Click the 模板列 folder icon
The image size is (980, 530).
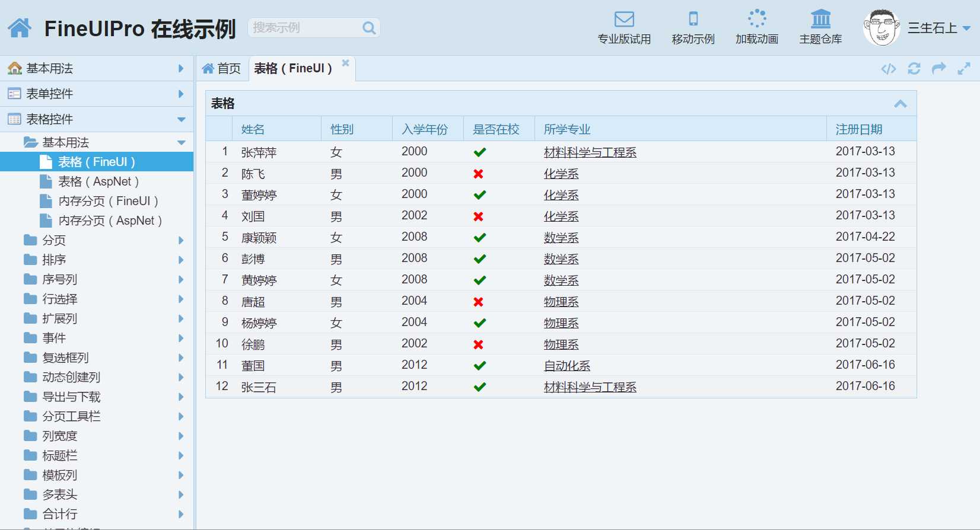pyautogui.click(x=30, y=475)
